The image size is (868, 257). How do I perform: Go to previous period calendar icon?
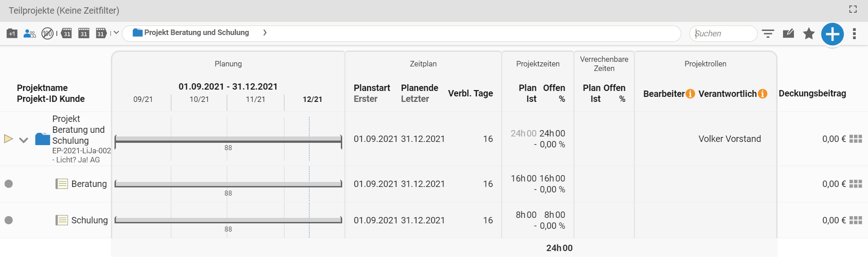pos(66,33)
